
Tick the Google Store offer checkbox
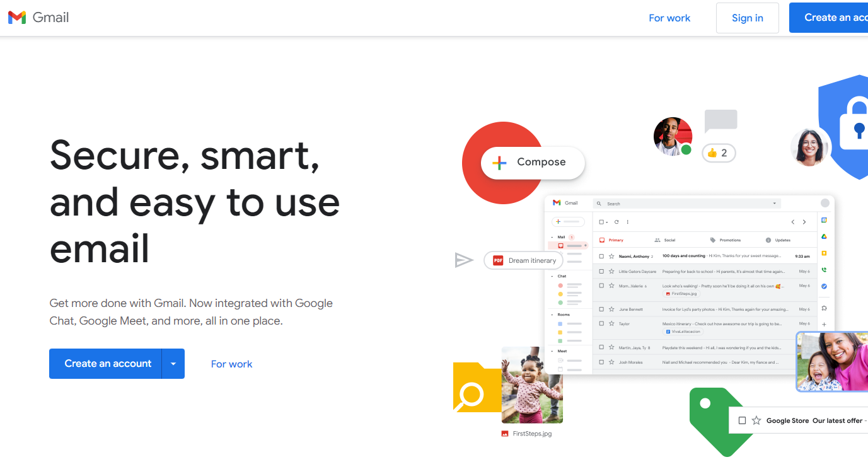coord(742,420)
